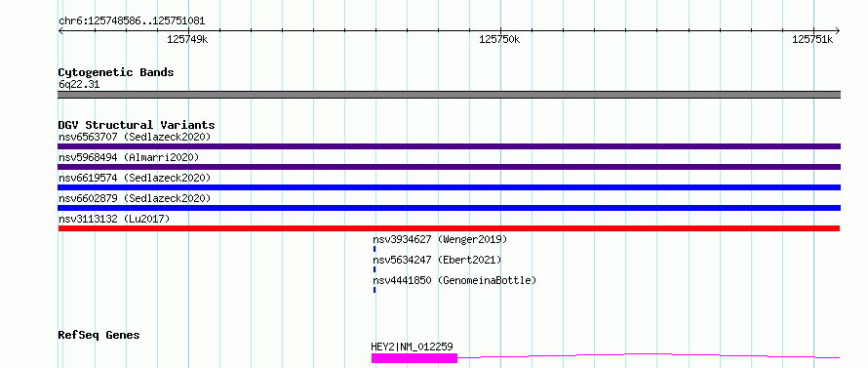Click the small blue nsv4441850 variant marker
Screen dimensions: 868x368
tap(375, 290)
